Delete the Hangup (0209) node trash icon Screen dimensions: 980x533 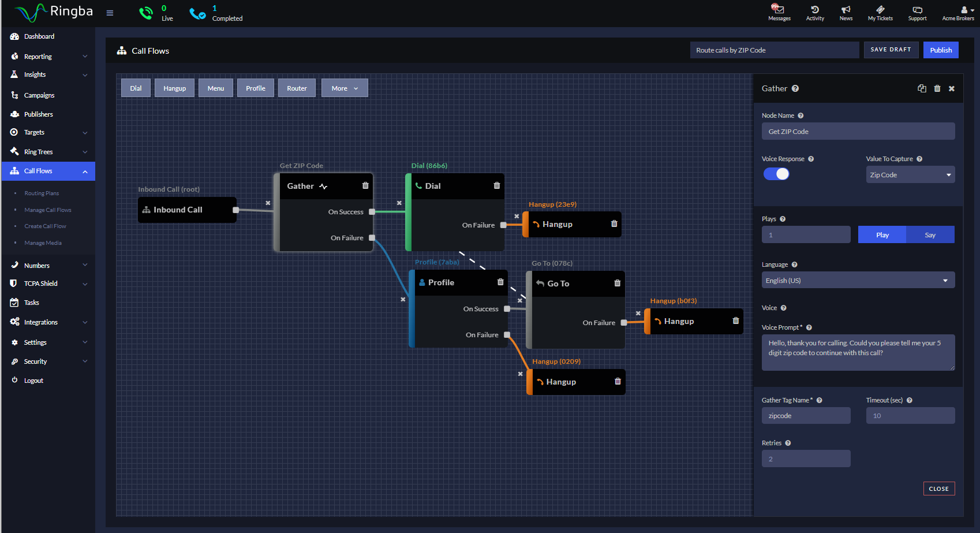coord(618,381)
